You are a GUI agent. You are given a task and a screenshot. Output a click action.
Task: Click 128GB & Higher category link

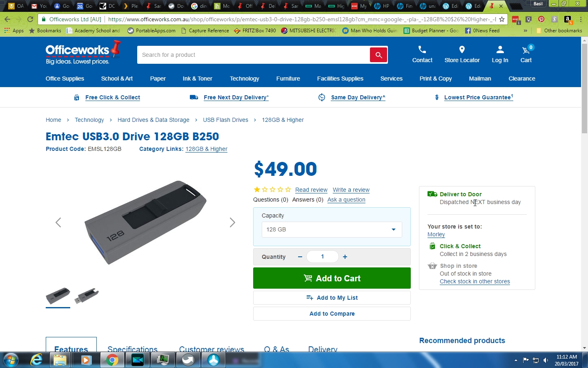coord(207,149)
